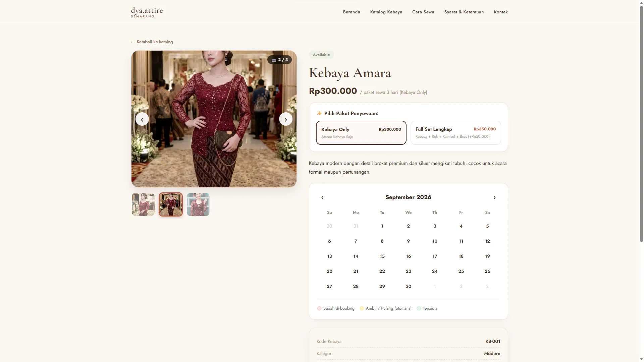
Task: Click Kembali ke katalog link
Action: point(152,42)
